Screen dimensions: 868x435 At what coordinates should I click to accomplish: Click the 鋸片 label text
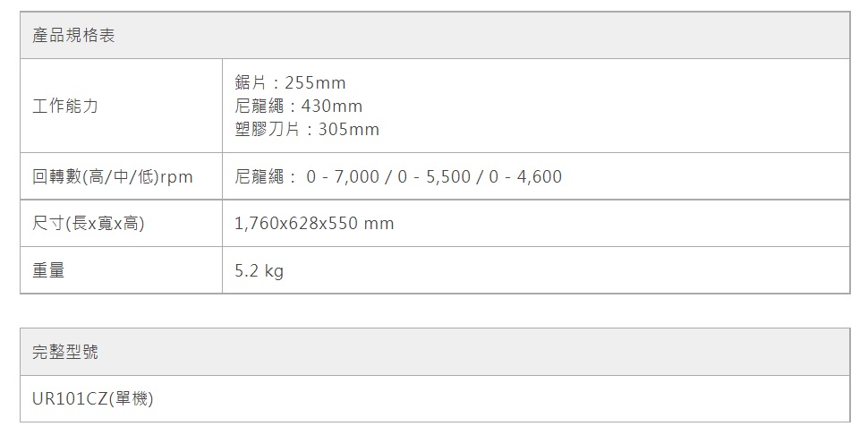250,82
